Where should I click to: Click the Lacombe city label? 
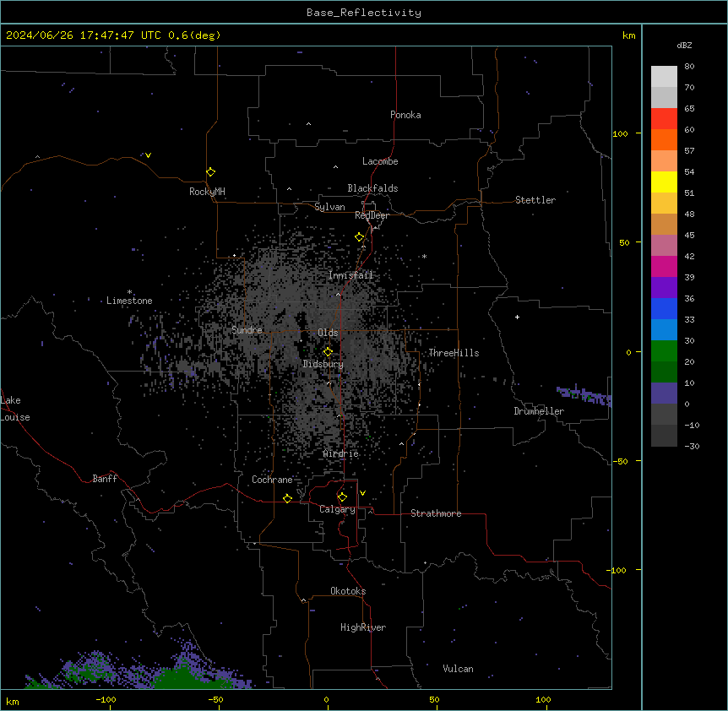380,161
